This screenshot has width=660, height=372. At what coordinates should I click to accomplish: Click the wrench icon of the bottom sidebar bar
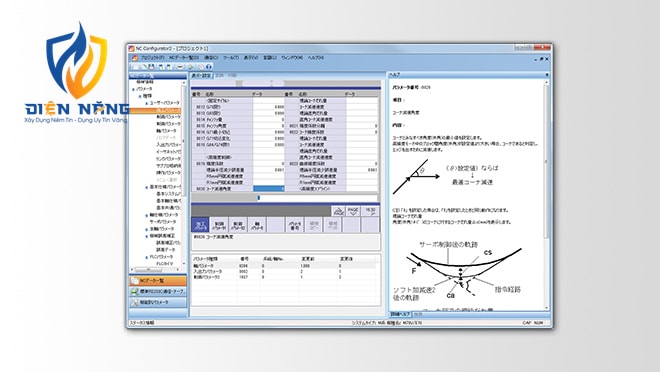pos(135,302)
